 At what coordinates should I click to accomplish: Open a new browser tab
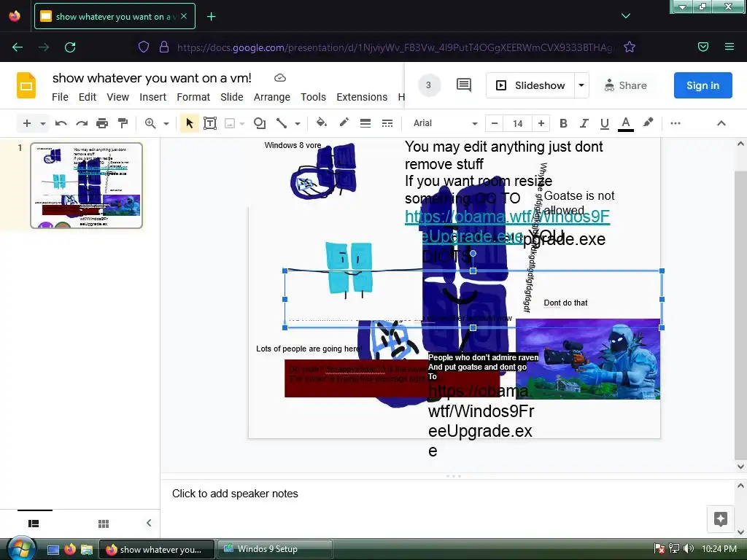211,17
